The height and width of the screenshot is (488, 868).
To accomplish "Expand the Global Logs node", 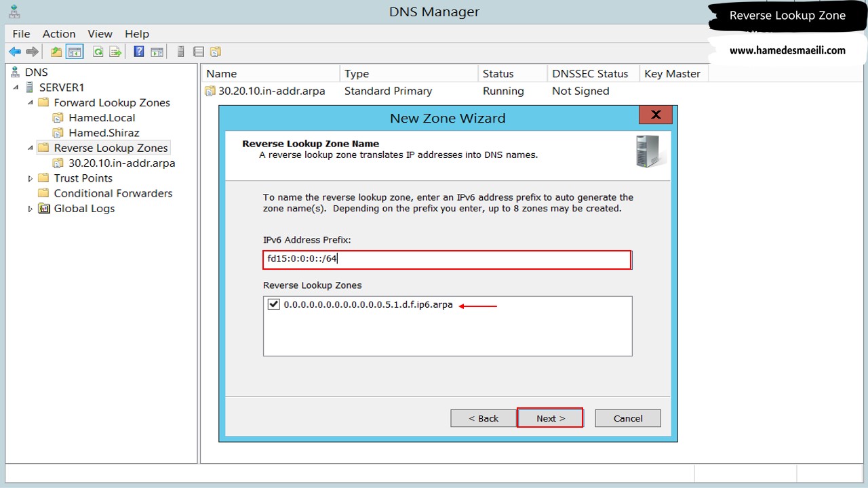I will point(31,209).
